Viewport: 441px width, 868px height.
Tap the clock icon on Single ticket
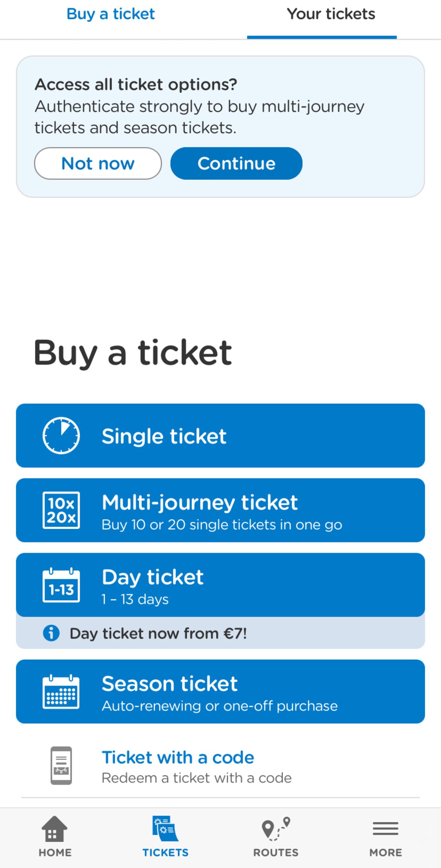pyautogui.click(x=61, y=436)
